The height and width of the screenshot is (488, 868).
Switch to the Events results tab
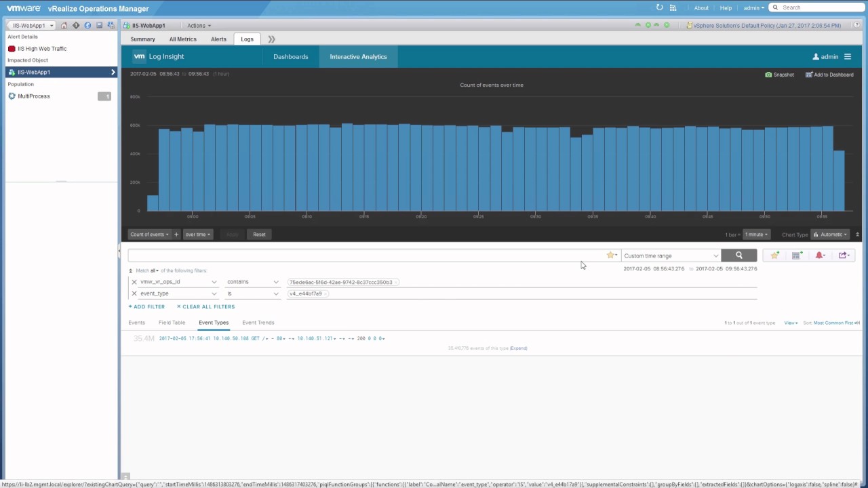(136, 323)
